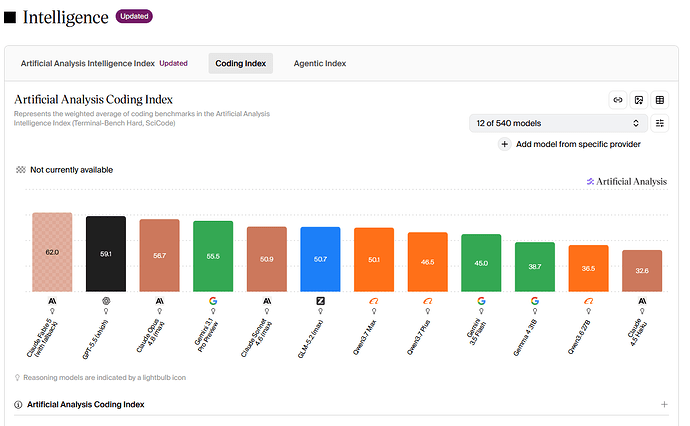
Task: Click the green bar showing 55.5
Action: [x=213, y=256]
